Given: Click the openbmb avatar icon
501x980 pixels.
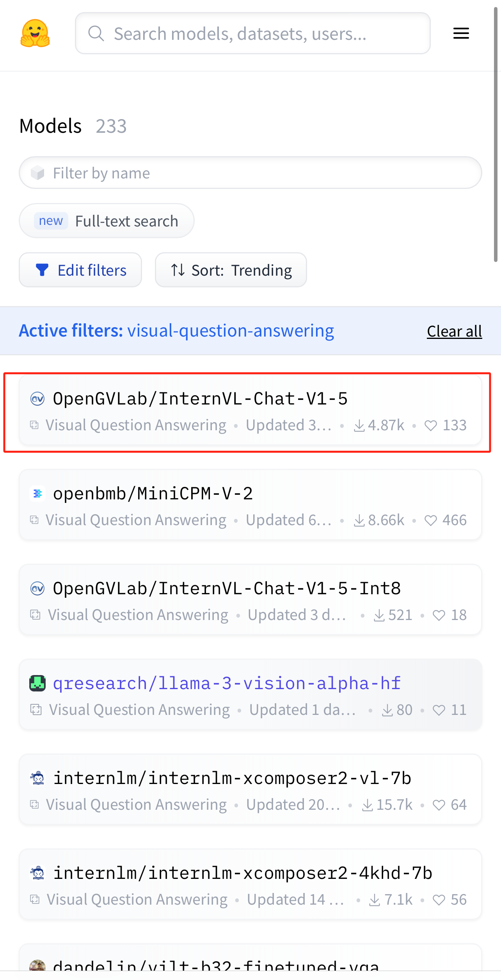Looking at the screenshot, I should [37, 494].
